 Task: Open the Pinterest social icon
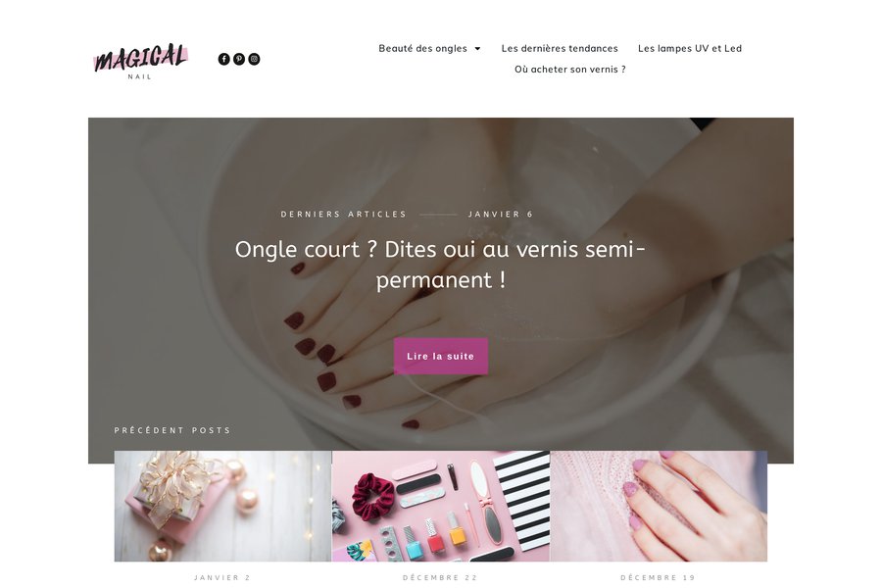point(239,59)
